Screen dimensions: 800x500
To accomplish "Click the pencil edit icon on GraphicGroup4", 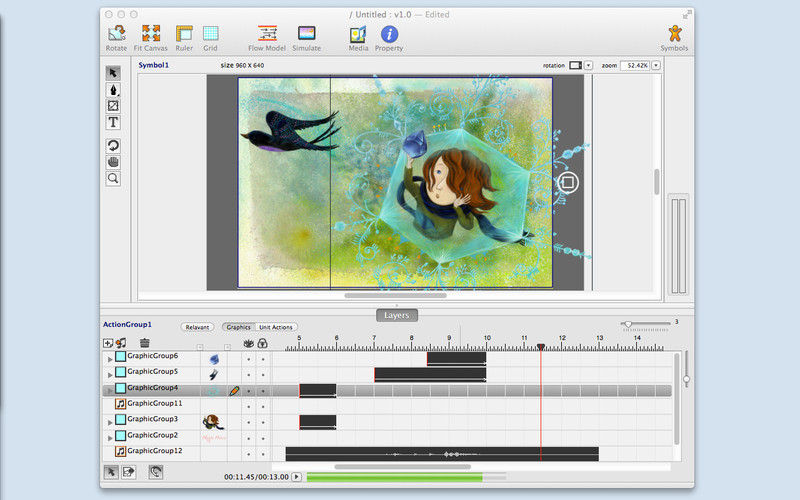I will 234,391.
